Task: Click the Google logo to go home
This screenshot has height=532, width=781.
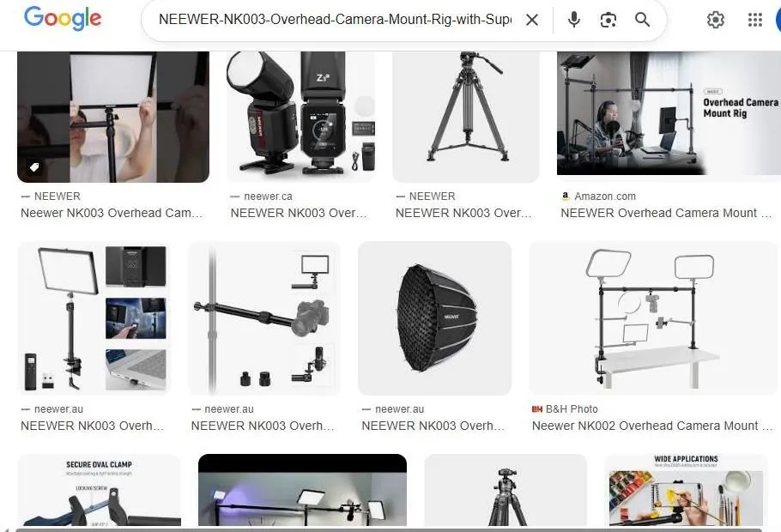Action: (62, 19)
